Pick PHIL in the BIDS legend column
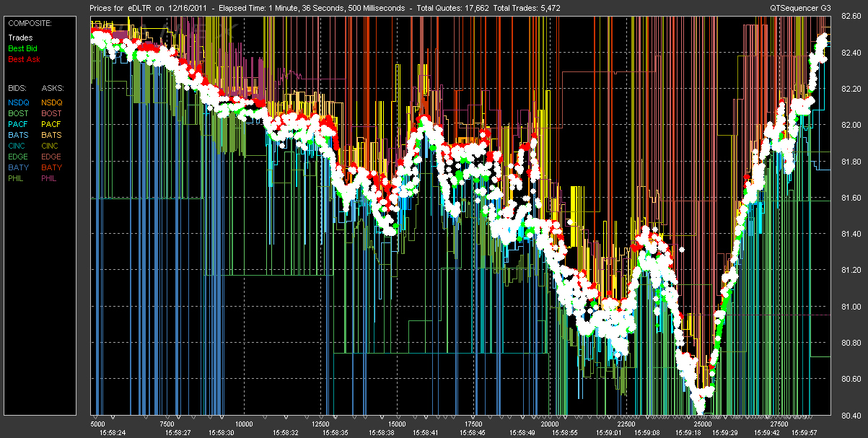Image resolution: width=868 pixels, height=438 pixels. pyautogui.click(x=17, y=178)
